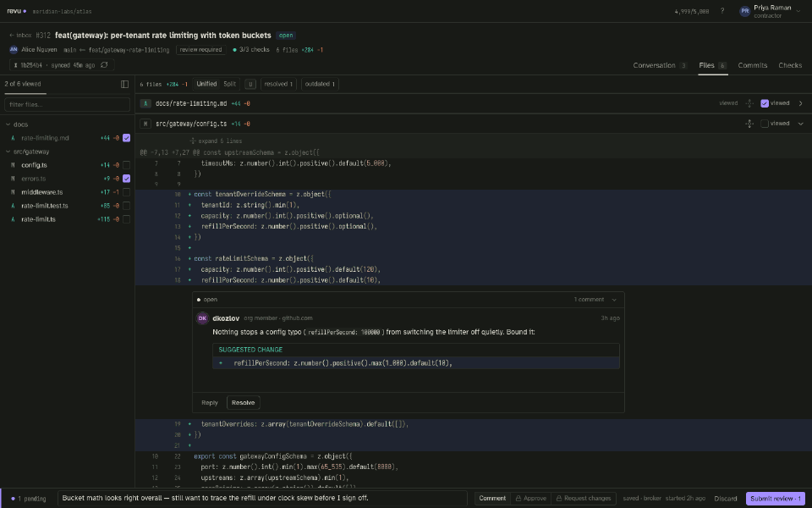
Task: Select the Approve review type
Action: (x=531, y=498)
